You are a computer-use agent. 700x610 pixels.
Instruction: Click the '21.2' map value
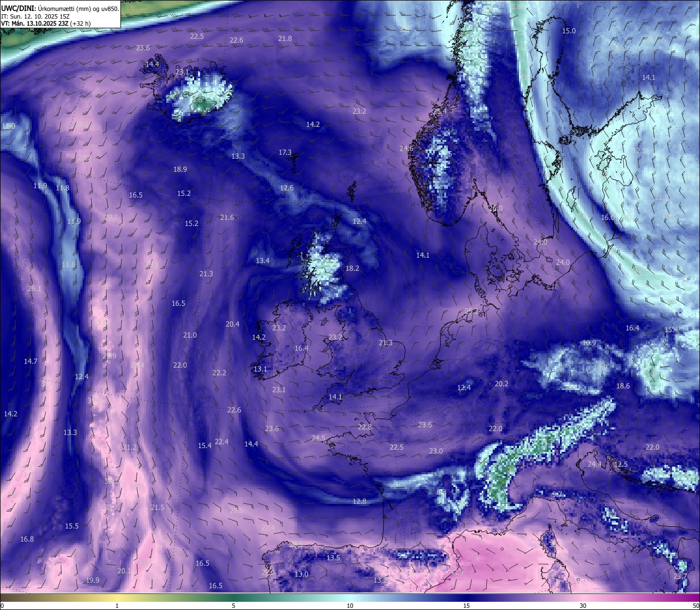click(130, 448)
